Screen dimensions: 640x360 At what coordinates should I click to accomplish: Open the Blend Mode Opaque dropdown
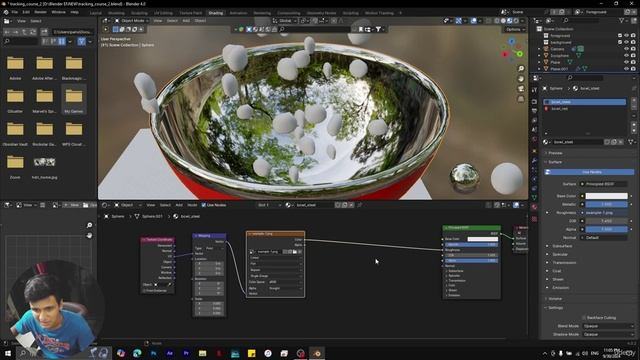(x=608, y=326)
